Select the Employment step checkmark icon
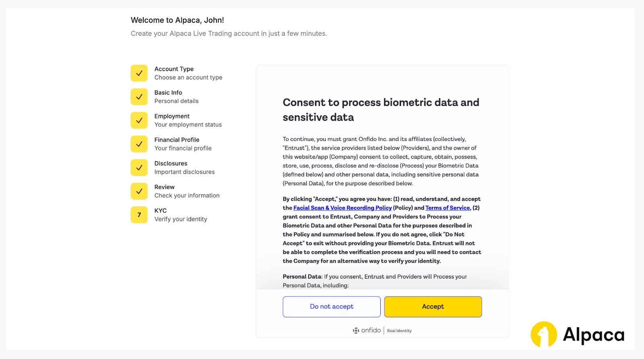The width and height of the screenshot is (644, 359). point(139,120)
